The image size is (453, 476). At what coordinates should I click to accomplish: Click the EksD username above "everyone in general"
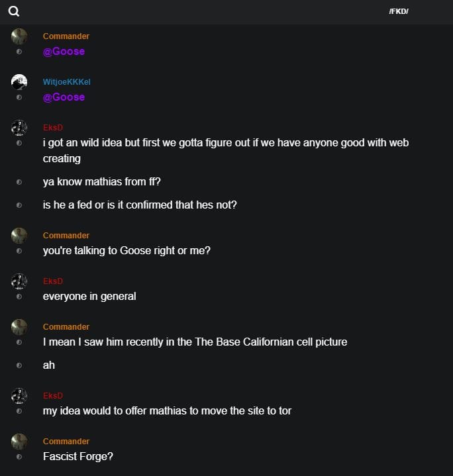point(53,281)
